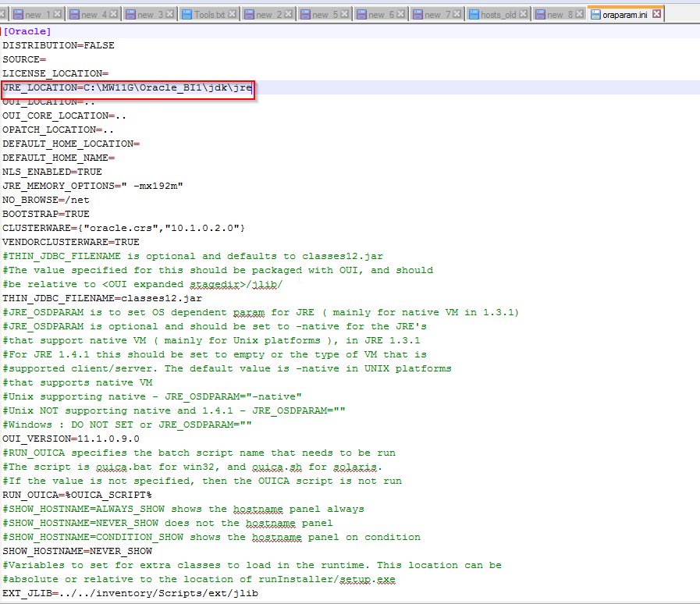Click the LICENSE_LOCATION= line
The image size is (700, 604).
tap(55, 73)
